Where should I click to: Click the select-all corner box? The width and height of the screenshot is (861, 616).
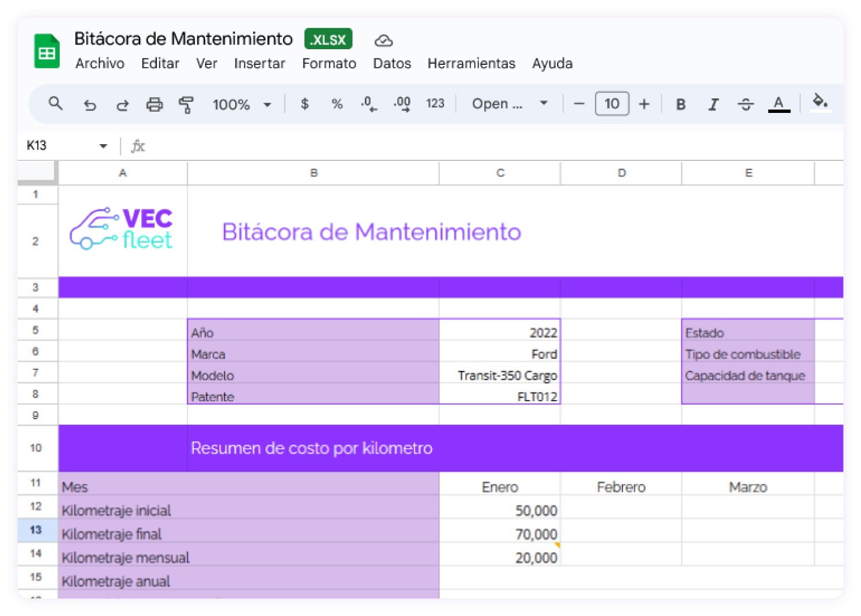point(38,173)
